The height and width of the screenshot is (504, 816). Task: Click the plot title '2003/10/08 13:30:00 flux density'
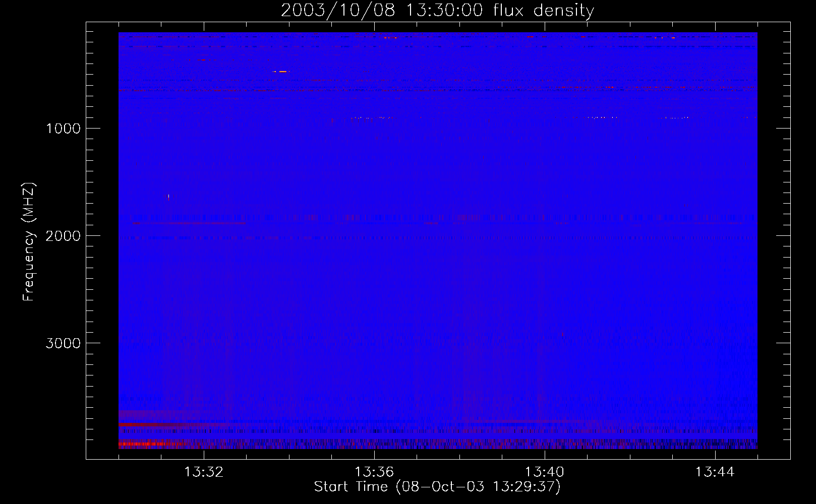[437, 11]
